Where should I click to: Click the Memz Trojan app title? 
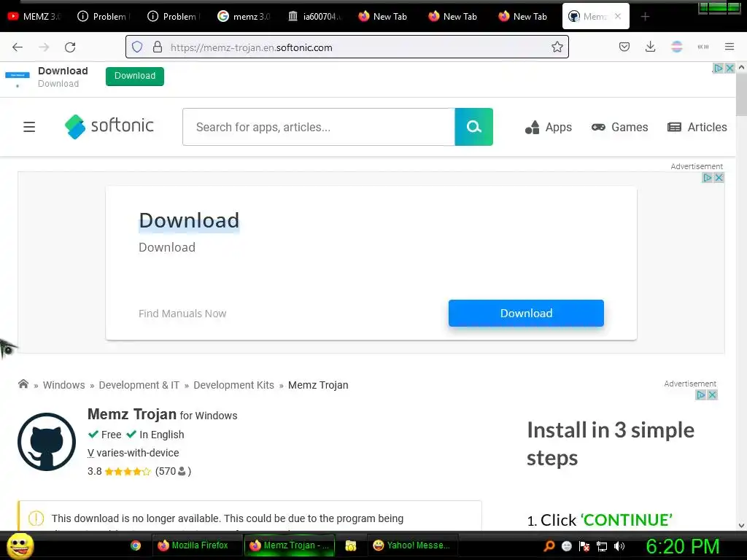(132, 414)
